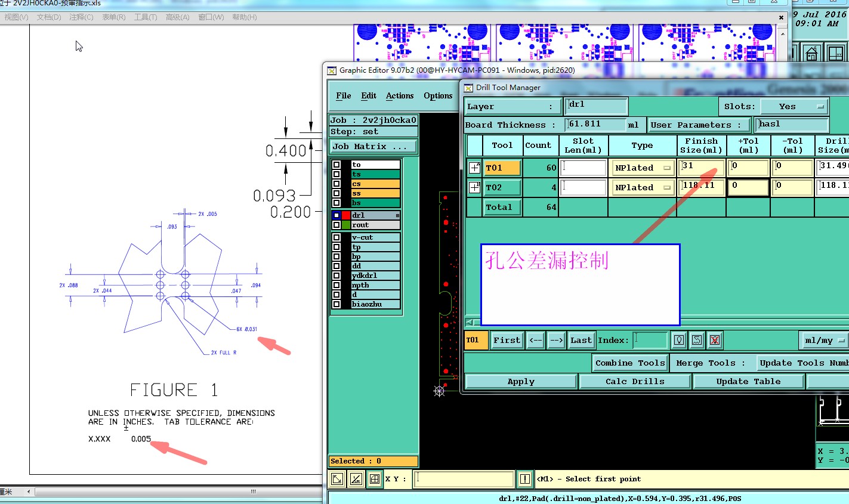
Task: Select the biaozhu layer row
Action: click(x=375, y=304)
